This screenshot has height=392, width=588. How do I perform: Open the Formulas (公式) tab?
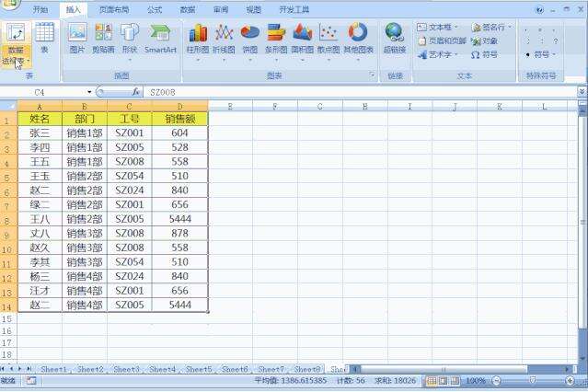point(154,10)
